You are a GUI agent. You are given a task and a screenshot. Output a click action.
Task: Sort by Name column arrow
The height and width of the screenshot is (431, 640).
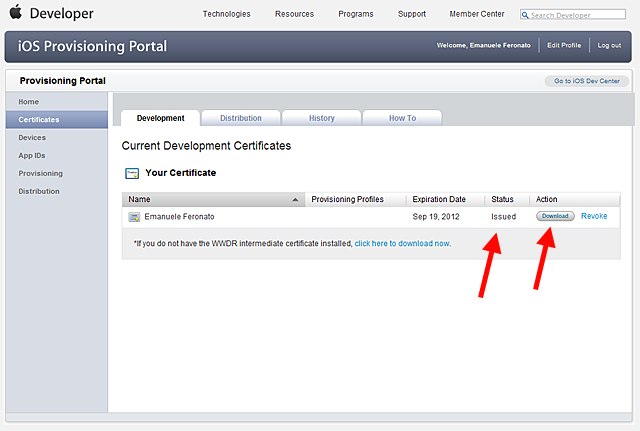point(295,200)
